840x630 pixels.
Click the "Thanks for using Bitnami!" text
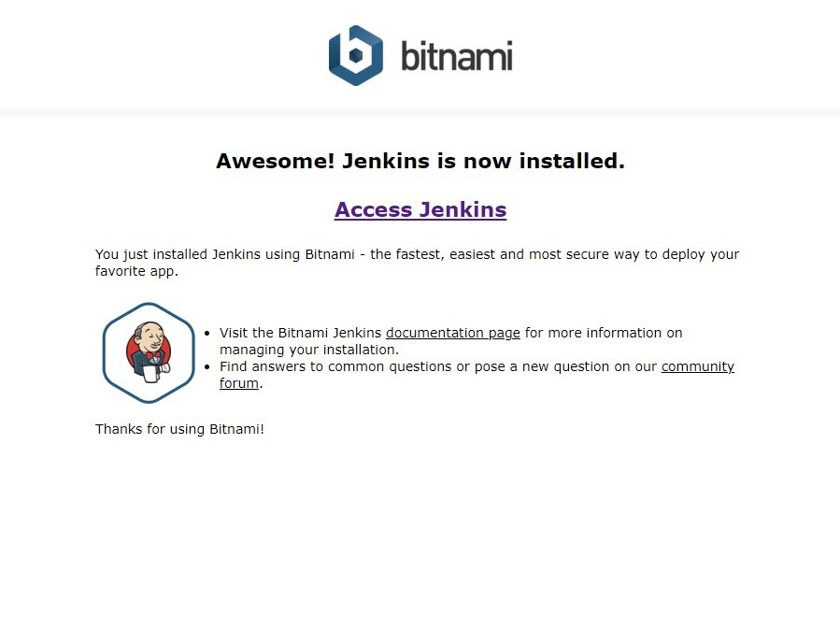tap(179, 429)
